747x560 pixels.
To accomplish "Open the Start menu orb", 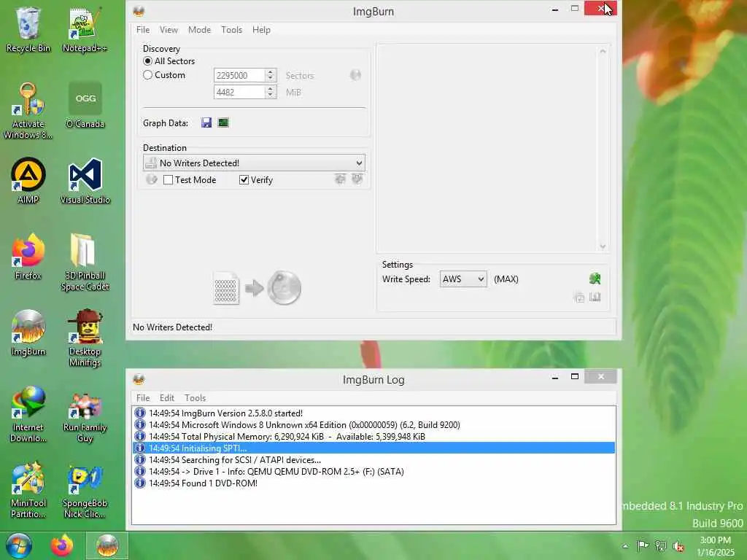I will pyautogui.click(x=19, y=545).
